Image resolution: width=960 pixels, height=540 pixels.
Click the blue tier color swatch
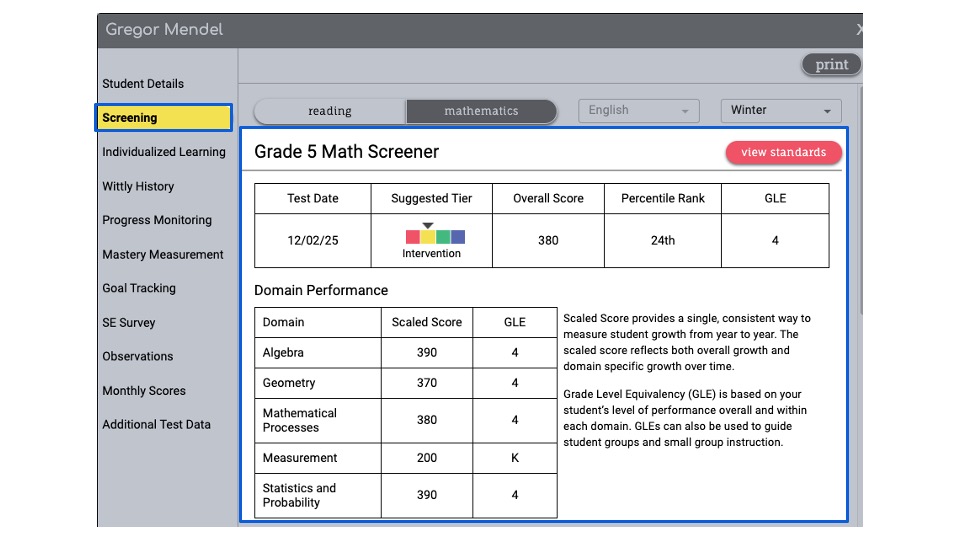pyautogui.click(x=458, y=237)
